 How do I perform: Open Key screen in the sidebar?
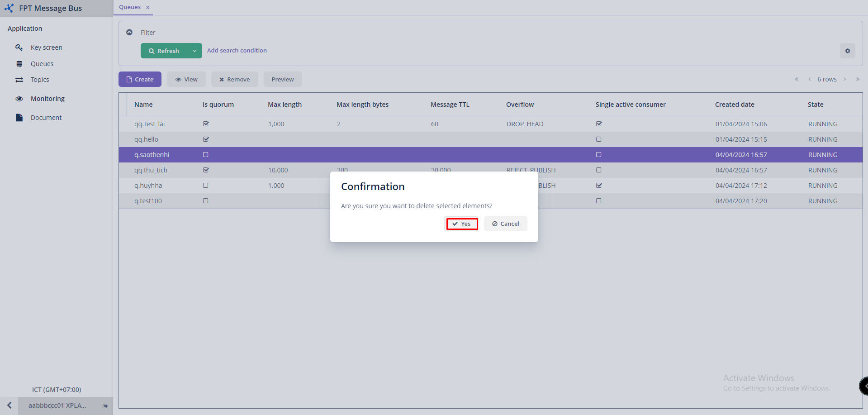click(46, 48)
